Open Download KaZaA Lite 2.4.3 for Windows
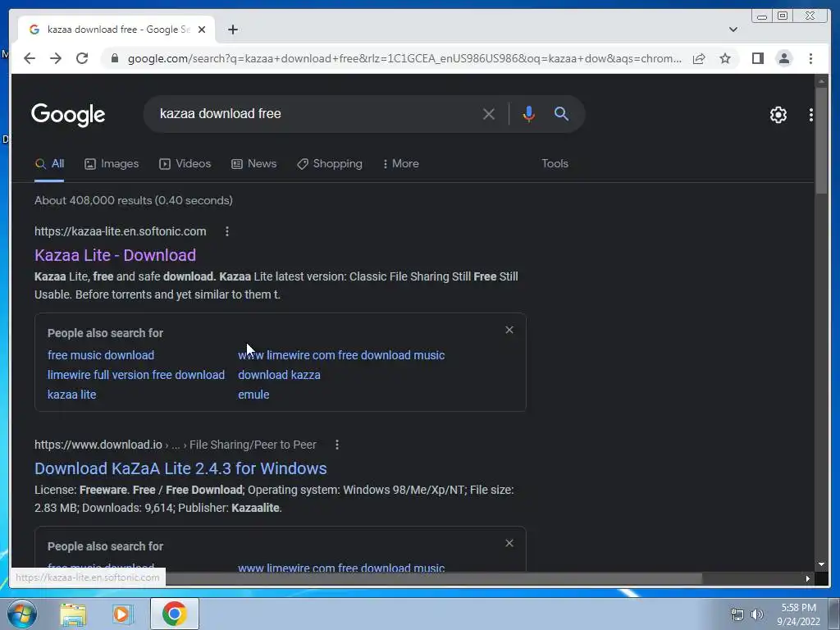Screen dimensions: 840x630 (180, 468)
